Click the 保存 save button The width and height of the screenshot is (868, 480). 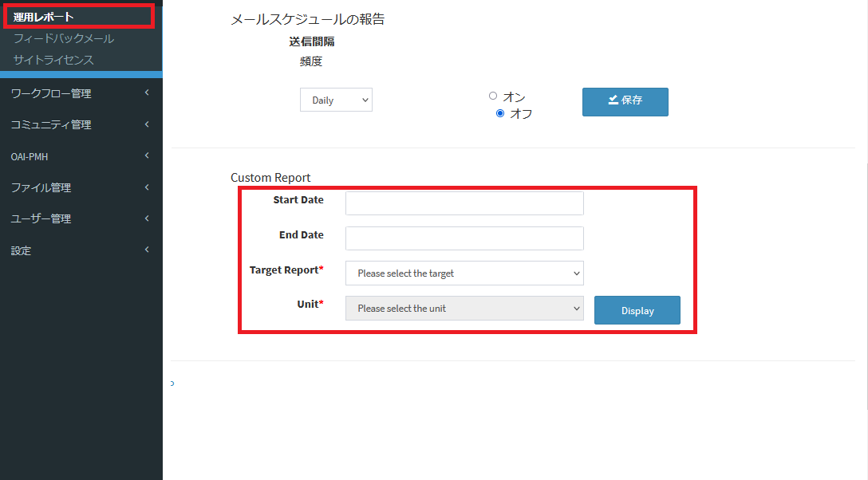(x=625, y=101)
